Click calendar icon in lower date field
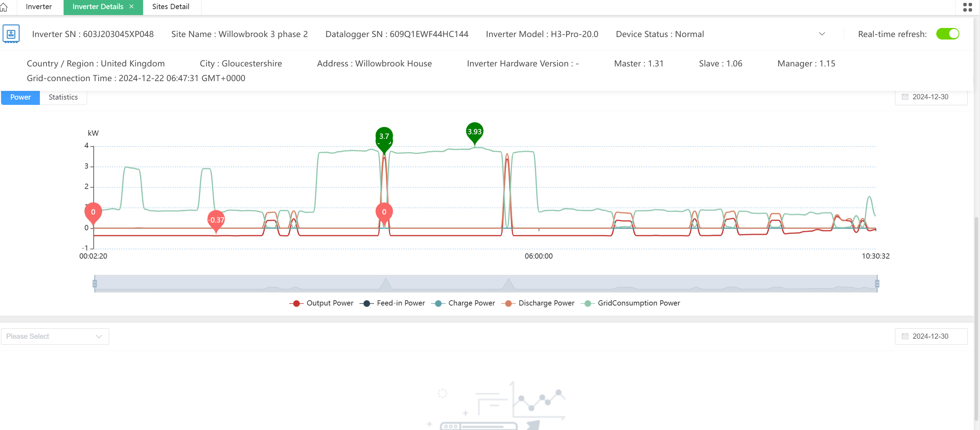Viewport: 980px width, 430px height. point(905,336)
